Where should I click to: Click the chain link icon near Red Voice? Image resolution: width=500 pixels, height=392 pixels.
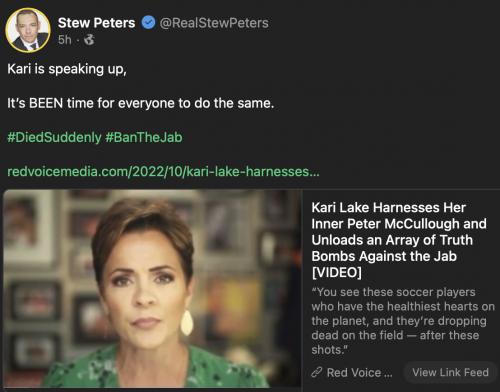coord(317,372)
